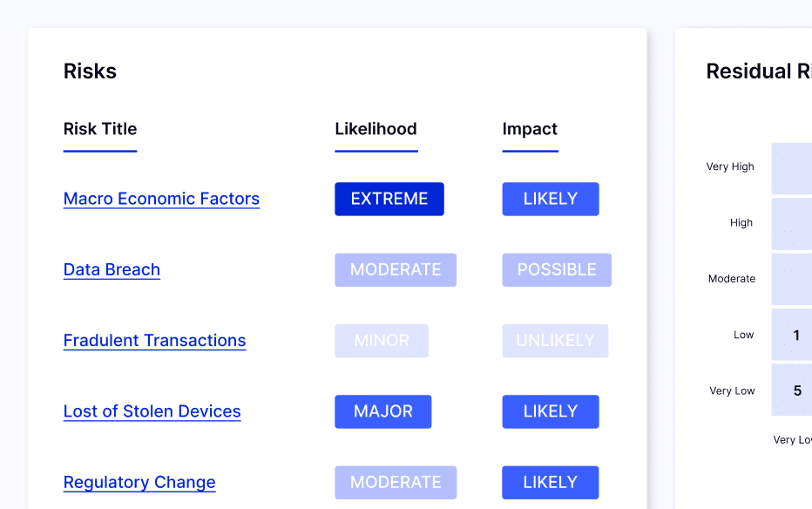Open the Macro Economic Factors risk link
The image size is (812, 509).
point(161,199)
